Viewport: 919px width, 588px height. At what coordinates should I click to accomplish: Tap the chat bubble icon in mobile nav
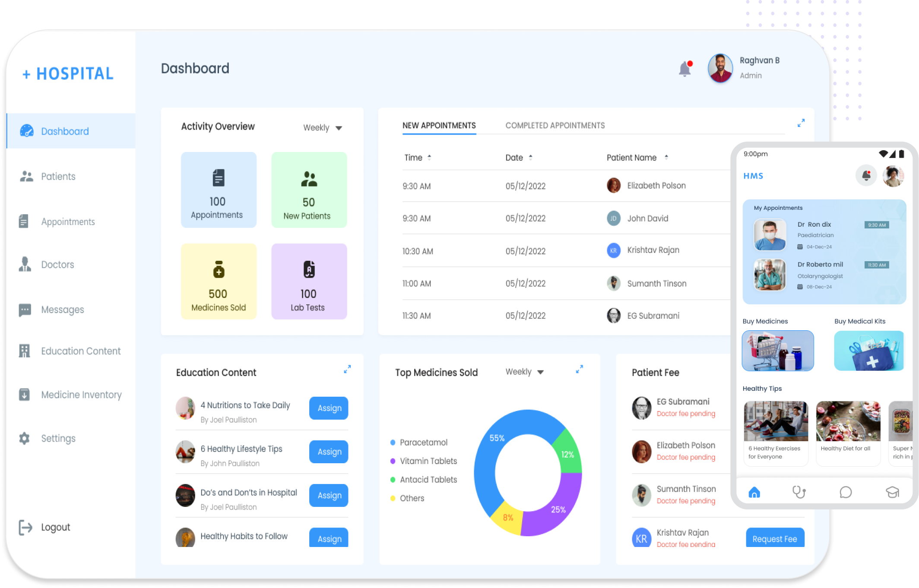click(x=846, y=492)
